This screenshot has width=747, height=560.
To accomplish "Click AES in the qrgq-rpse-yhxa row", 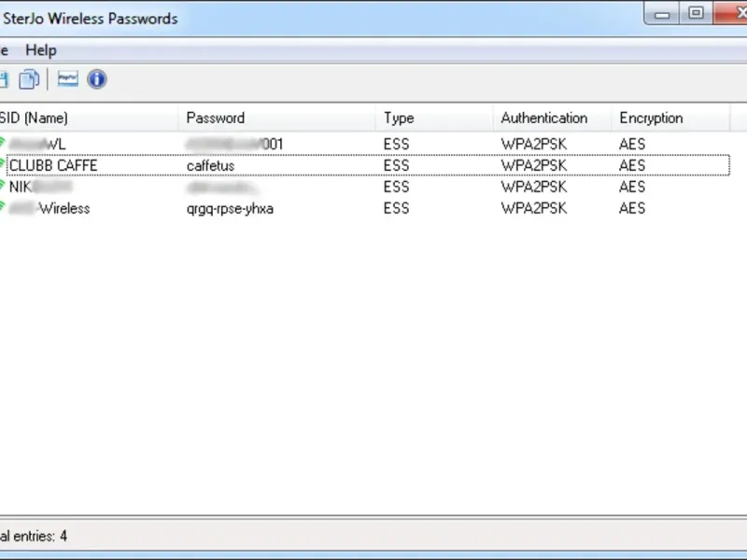I will tap(632, 208).
